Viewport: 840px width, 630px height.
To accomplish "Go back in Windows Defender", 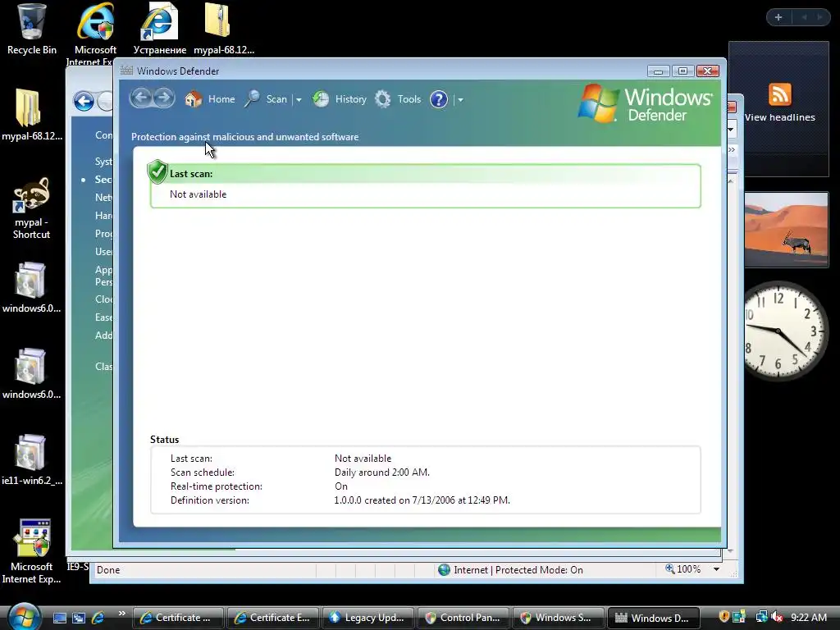I will coord(141,98).
